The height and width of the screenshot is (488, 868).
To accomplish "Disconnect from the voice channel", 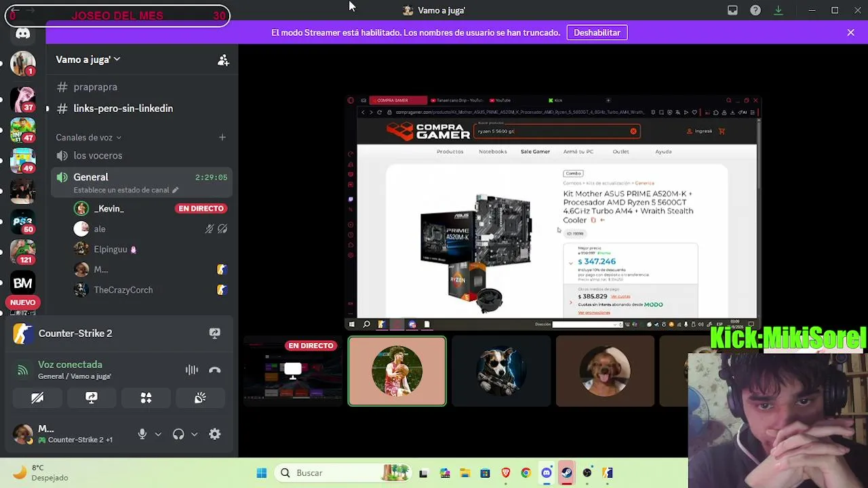I will [x=214, y=370].
